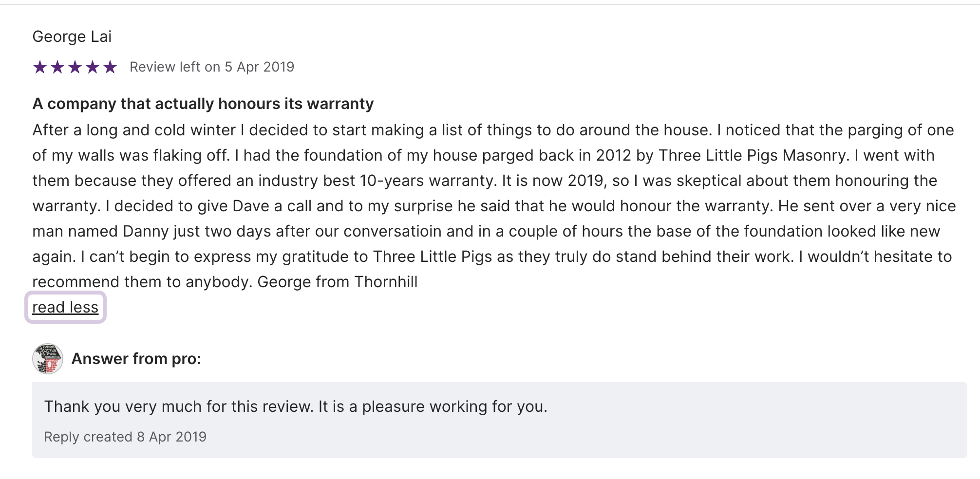Click the third purple rating star
Viewport: 980px width, 479px height.
pyautogui.click(x=75, y=67)
